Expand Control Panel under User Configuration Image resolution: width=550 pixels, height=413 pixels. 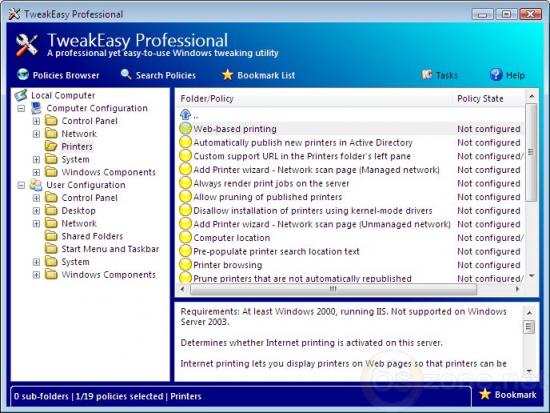[36, 198]
